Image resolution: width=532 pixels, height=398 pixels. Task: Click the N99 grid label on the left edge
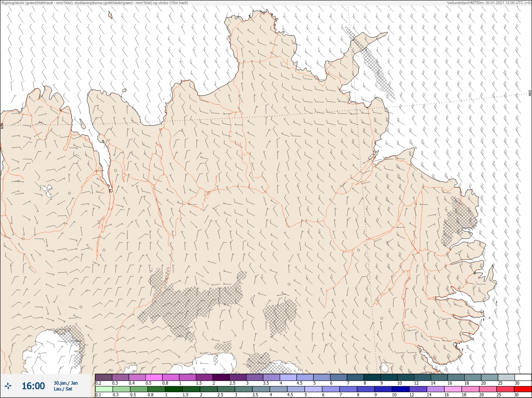pos(2,126)
